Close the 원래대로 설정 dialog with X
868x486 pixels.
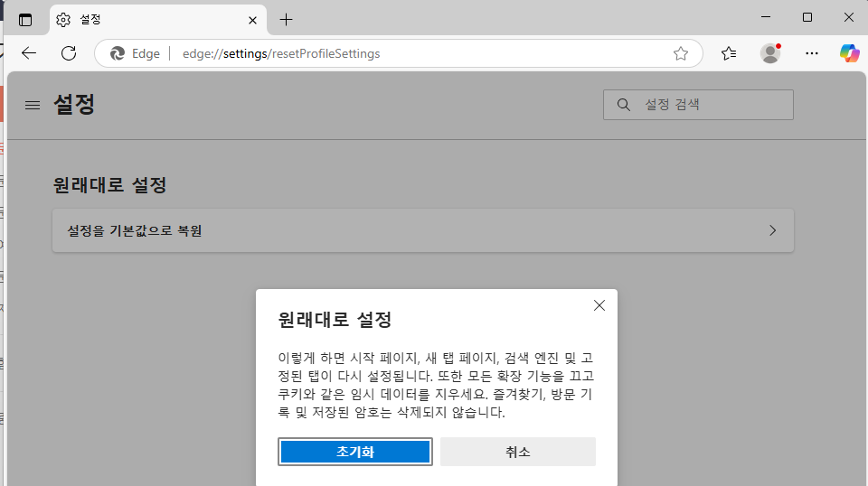click(x=599, y=305)
